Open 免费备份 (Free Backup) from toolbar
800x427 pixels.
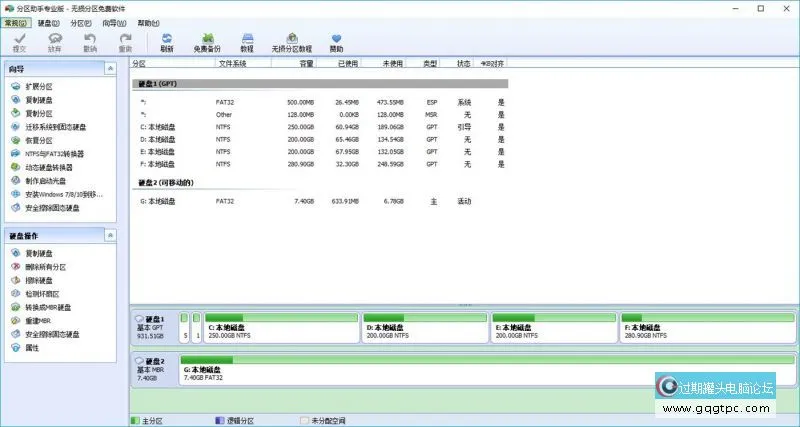coord(209,42)
